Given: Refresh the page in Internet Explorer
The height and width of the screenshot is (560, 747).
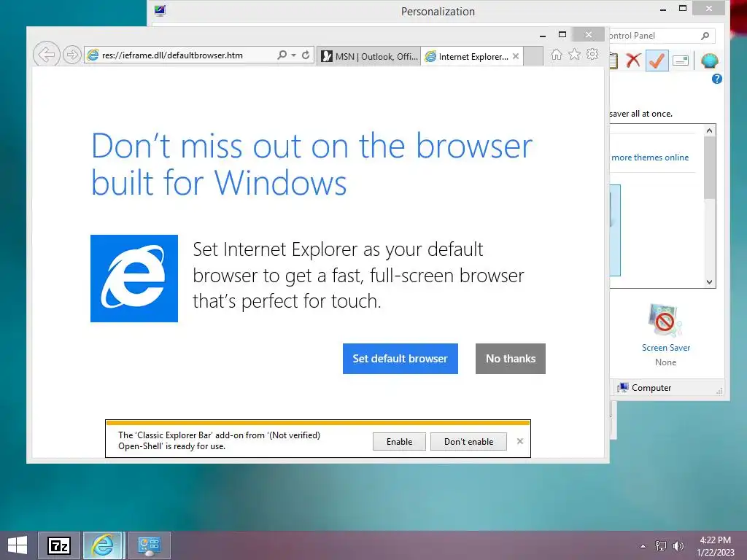Looking at the screenshot, I should [x=306, y=55].
